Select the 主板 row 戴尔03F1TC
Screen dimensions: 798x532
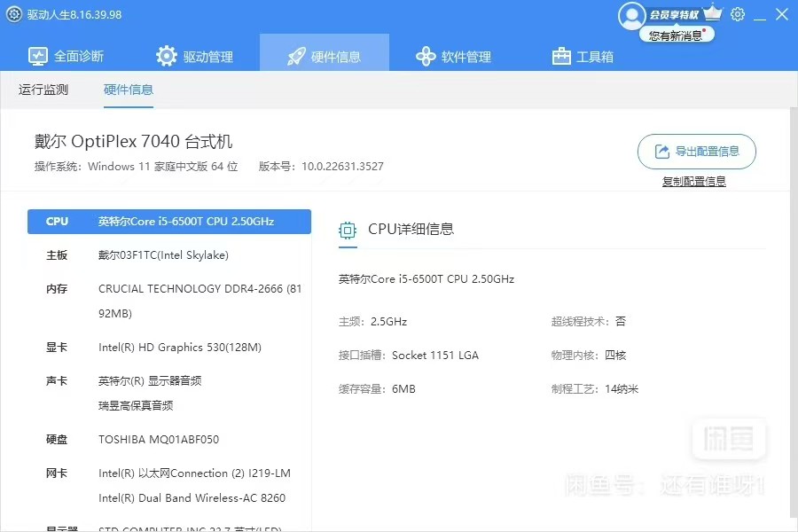coord(169,255)
